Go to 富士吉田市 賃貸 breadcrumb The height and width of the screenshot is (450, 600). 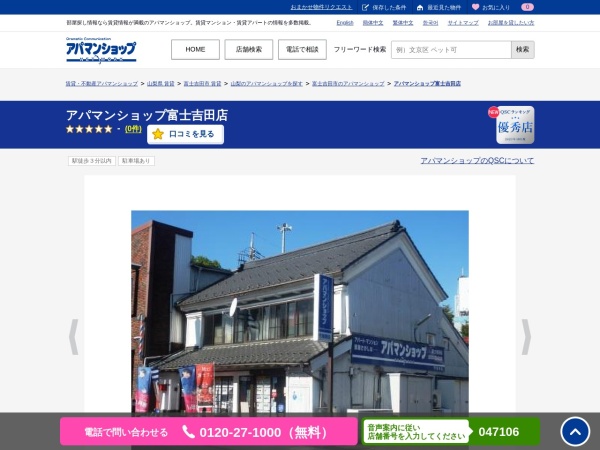tap(202, 83)
